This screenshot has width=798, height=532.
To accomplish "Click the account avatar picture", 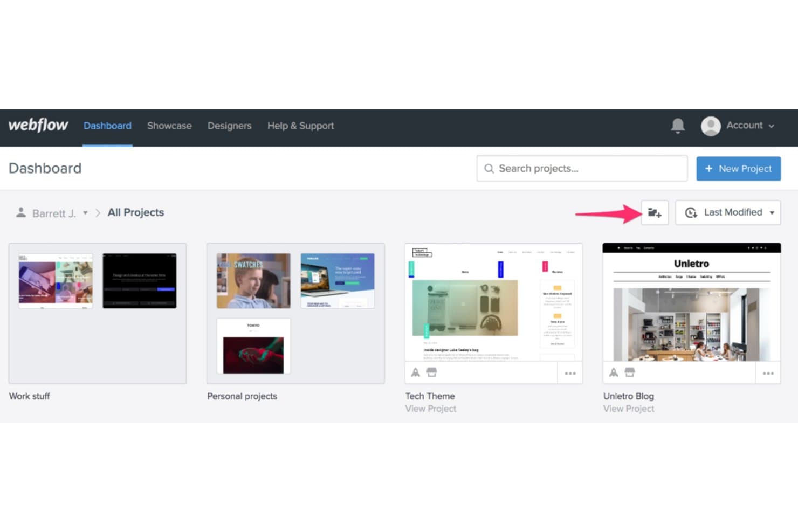I will tap(711, 126).
